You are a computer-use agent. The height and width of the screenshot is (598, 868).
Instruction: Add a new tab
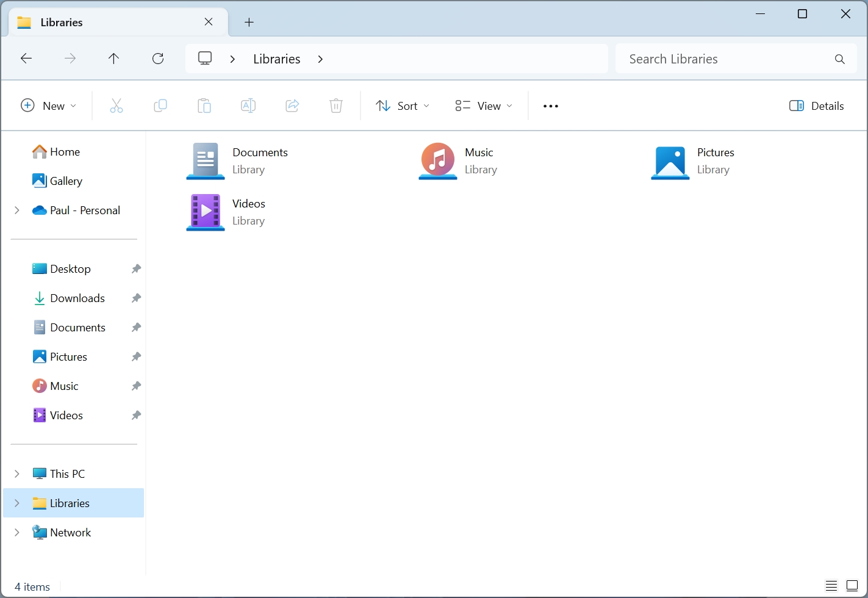(249, 22)
